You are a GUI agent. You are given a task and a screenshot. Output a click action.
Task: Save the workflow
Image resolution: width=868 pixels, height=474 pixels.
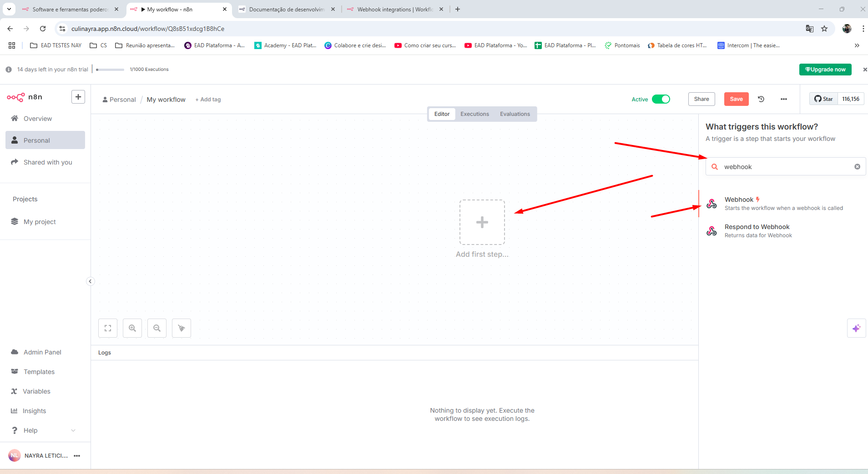[736, 99]
